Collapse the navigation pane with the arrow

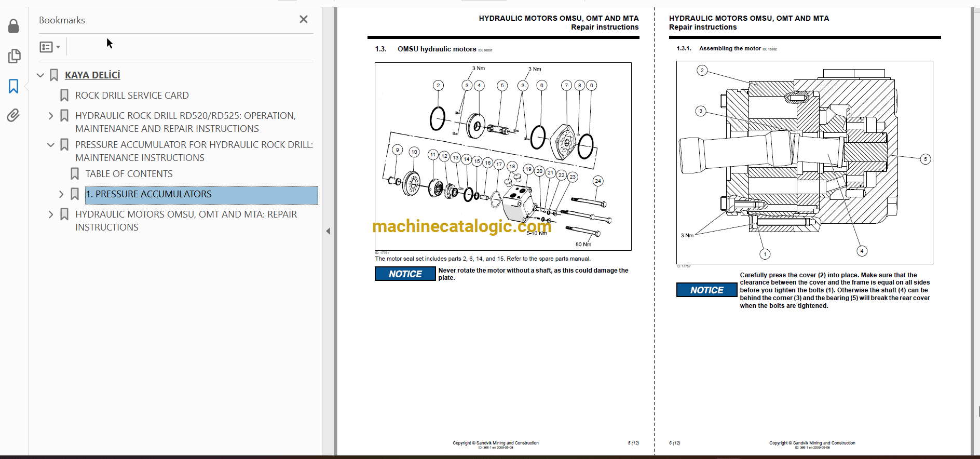328,231
